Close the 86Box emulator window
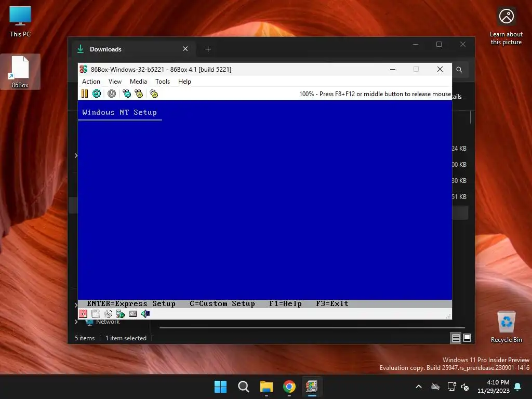 click(440, 69)
